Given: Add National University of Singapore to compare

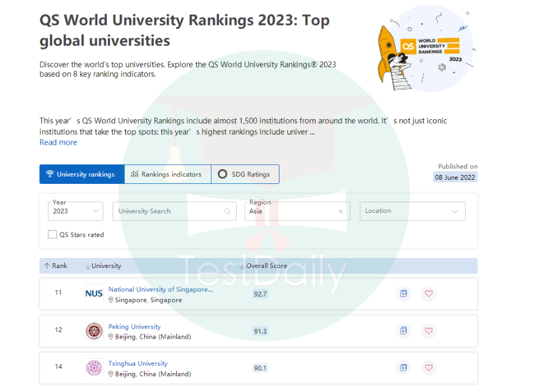Looking at the screenshot, I should coord(403,294).
